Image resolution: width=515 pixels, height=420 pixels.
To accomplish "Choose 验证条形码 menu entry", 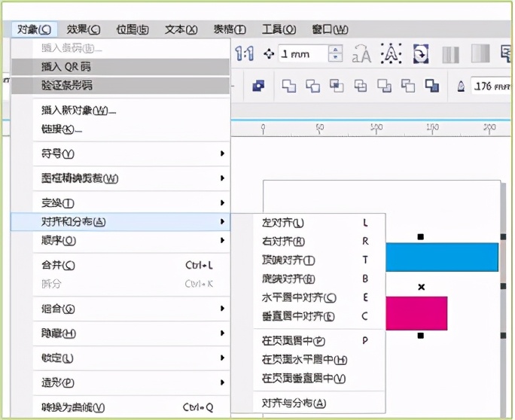I will coord(120,85).
